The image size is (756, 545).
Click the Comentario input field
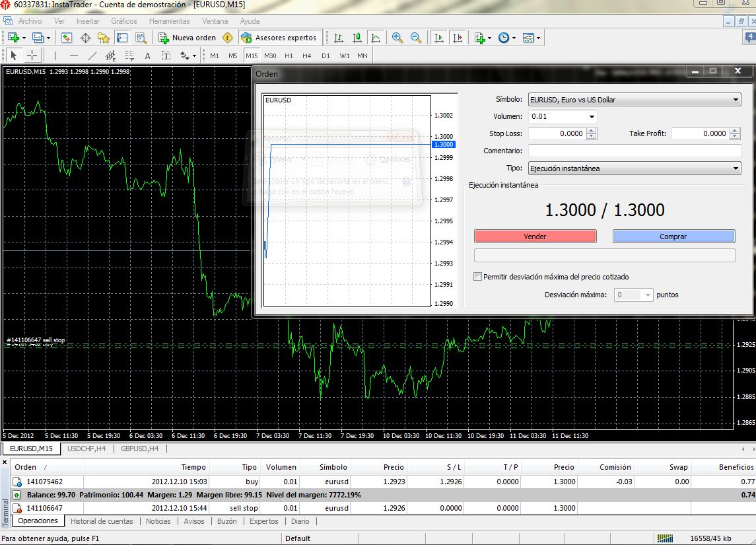634,151
